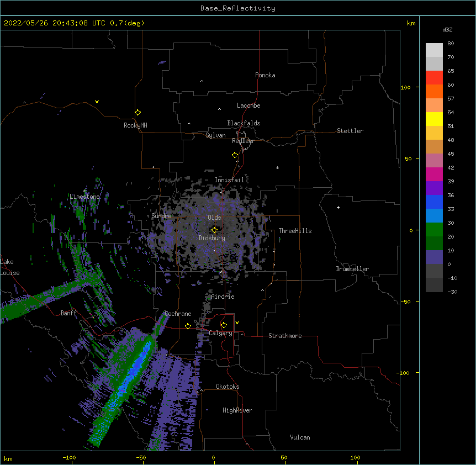The height and width of the screenshot is (465, 476).
Task: Click the Lake Louise label
Action: pos(10,267)
